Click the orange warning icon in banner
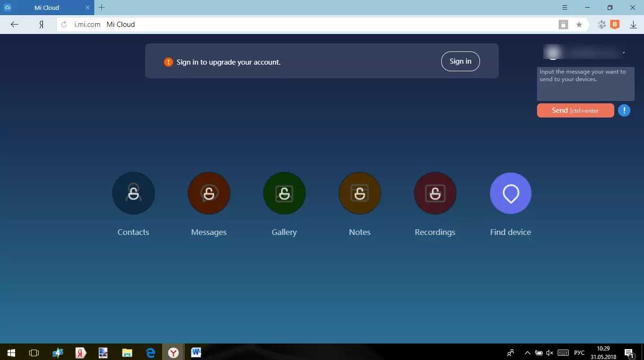 pyautogui.click(x=168, y=62)
